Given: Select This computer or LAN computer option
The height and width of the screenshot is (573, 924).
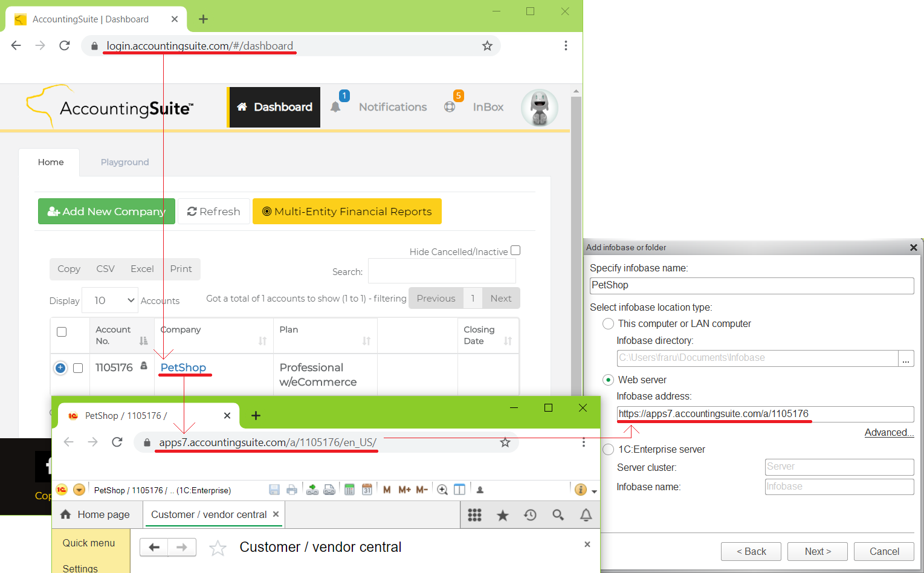Looking at the screenshot, I should (x=609, y=324).
